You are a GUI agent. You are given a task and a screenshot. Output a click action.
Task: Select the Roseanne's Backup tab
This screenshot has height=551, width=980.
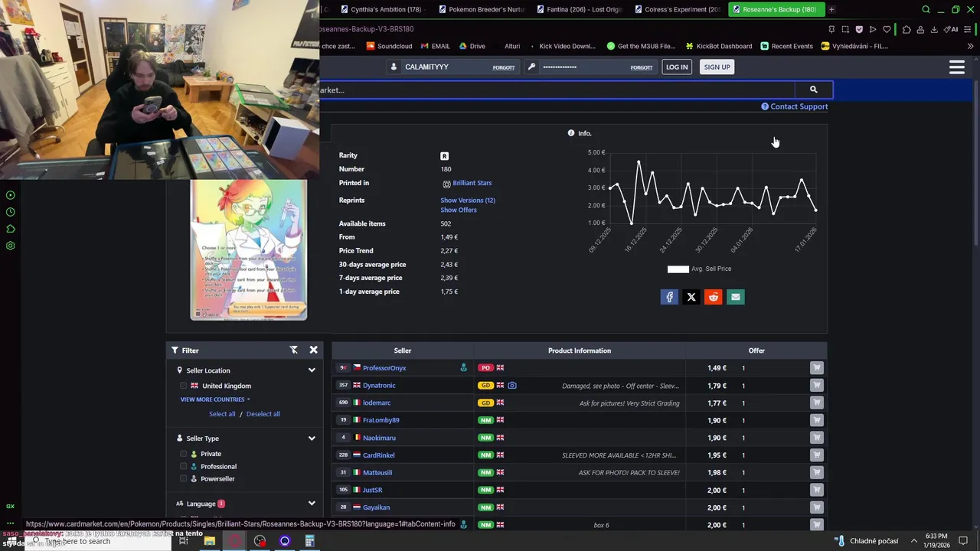pyautogui.click(x=775, y=9)
